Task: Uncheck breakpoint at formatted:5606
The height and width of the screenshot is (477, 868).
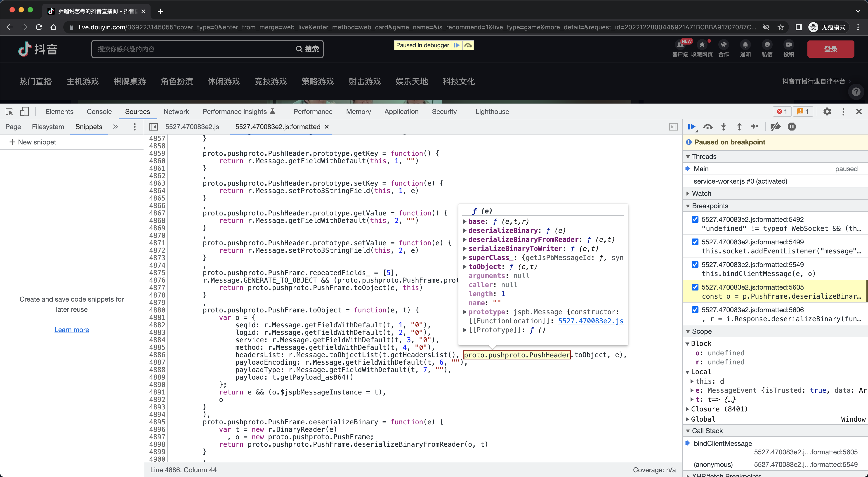Action: click(695, 310)
